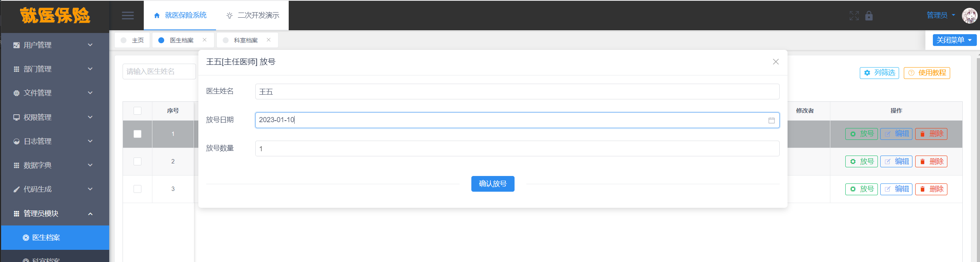980x262 pixels.
Task: Click 删除 trash button in row 2
Action: pos(931,161)
